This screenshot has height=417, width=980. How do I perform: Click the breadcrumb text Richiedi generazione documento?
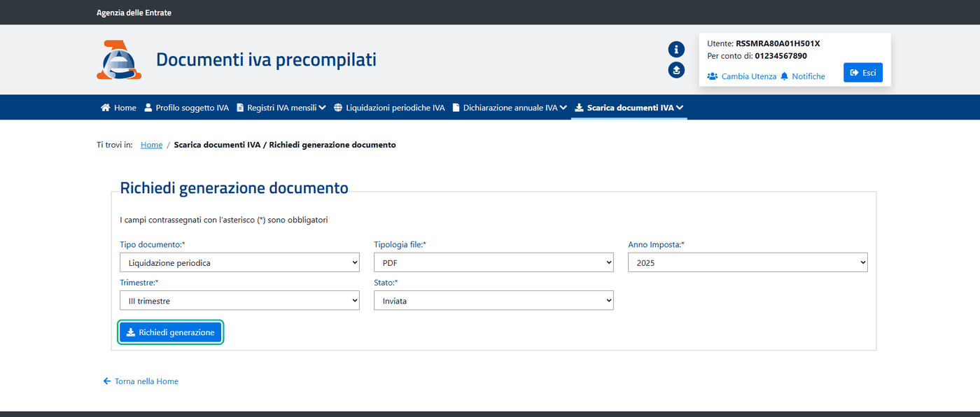tap(332, 145)
